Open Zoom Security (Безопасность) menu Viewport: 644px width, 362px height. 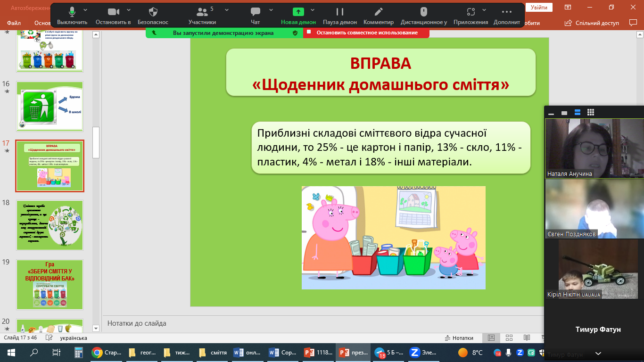(153, 15)
